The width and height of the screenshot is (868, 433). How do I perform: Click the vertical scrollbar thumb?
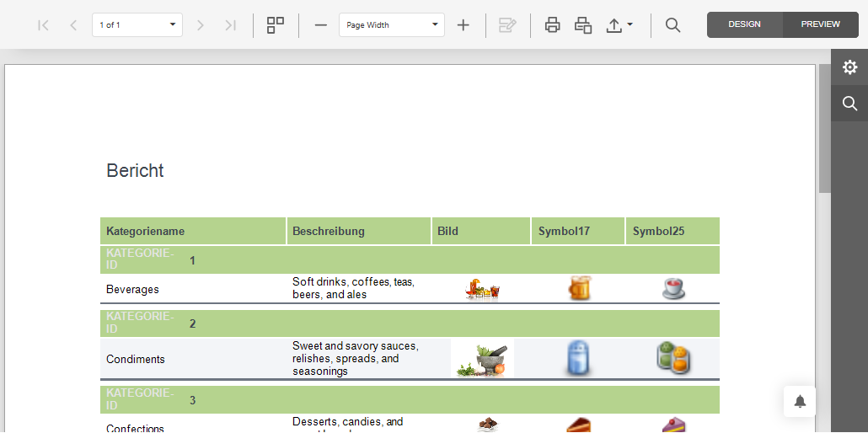point(824,128)
